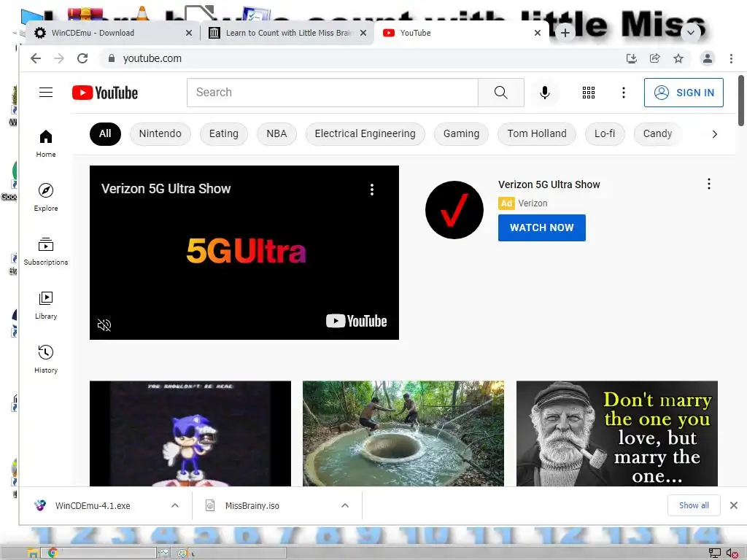Viewport: 747px width, 560px height.
Task: Go to Home in sidebar
Action: [46, 144]
